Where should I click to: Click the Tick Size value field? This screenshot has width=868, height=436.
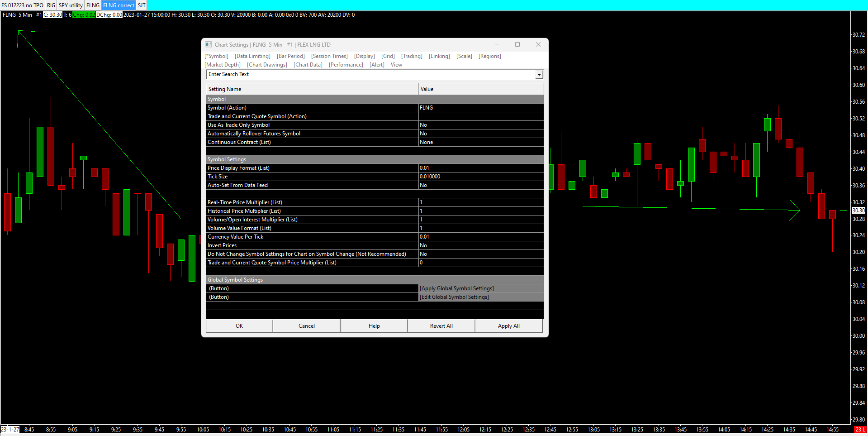pyautogui.click(x=481, y=177)
